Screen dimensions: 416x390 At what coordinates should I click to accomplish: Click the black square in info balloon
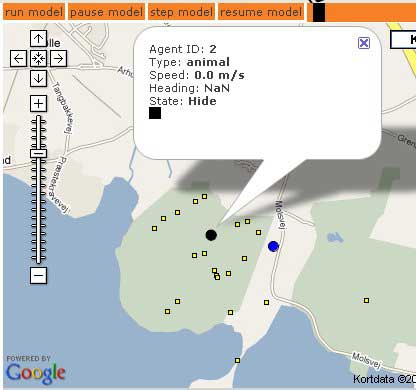click(x=155, y=113)
